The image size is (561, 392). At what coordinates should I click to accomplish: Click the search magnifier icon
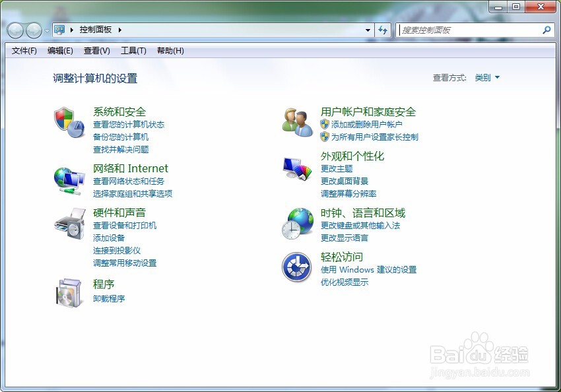(x=546, y=30)
